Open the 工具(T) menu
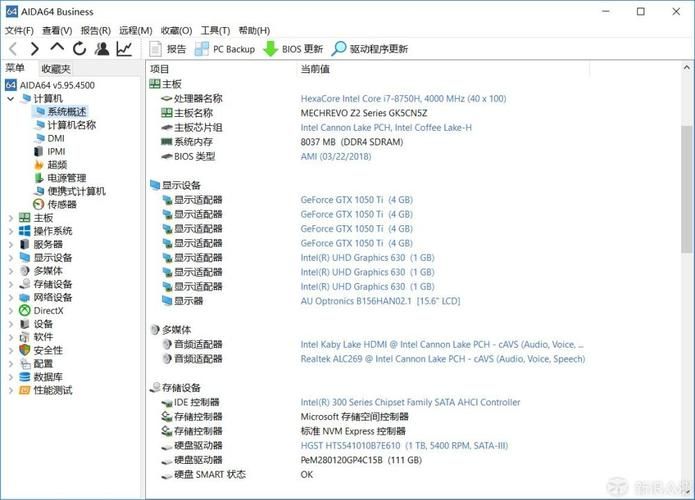 click(x=215, y=31)
